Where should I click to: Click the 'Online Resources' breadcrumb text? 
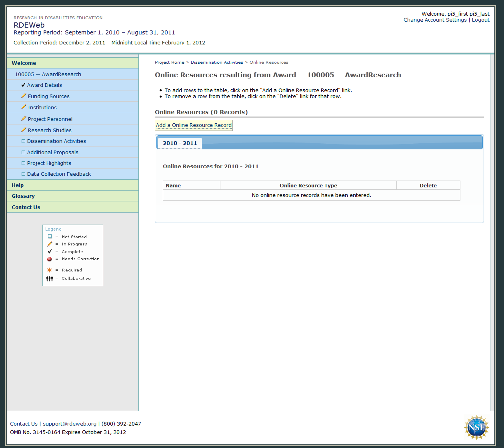(x=269, y=62)
